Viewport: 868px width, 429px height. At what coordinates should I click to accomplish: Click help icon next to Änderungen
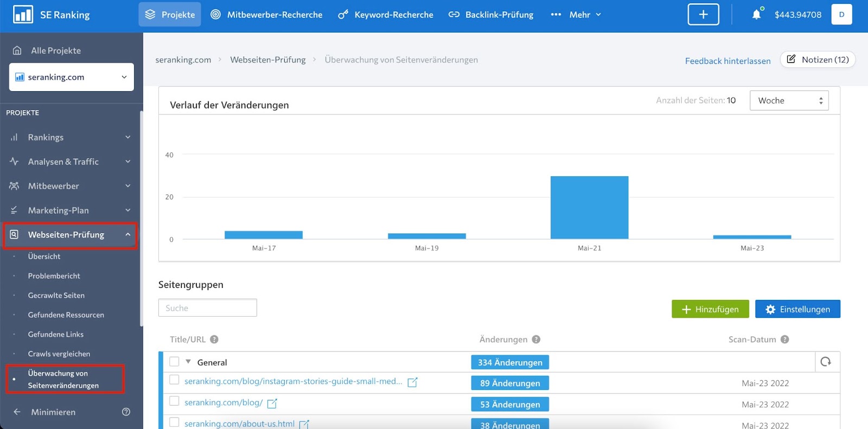coord(536,340)
